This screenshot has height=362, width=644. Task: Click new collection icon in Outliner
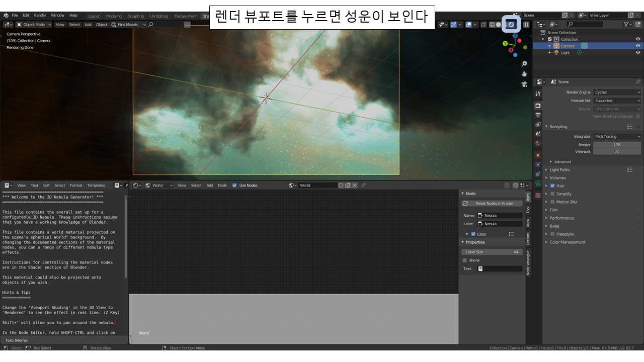[637, 24]
